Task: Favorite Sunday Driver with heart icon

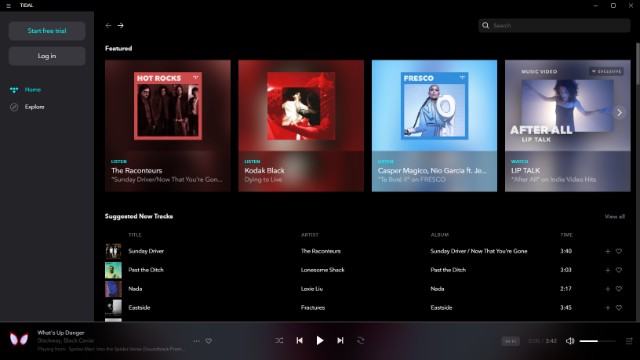Action: coord(619,251)
